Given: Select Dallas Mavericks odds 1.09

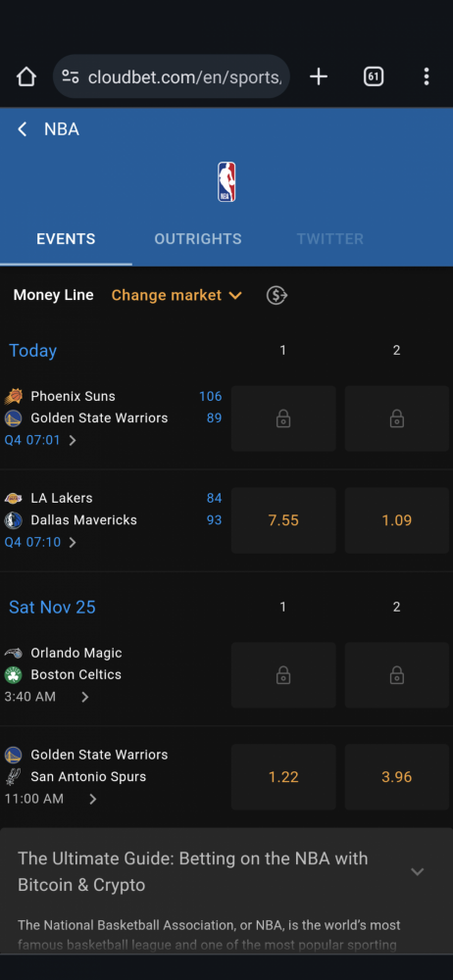Looking at the screenshot, I should 397,520.
